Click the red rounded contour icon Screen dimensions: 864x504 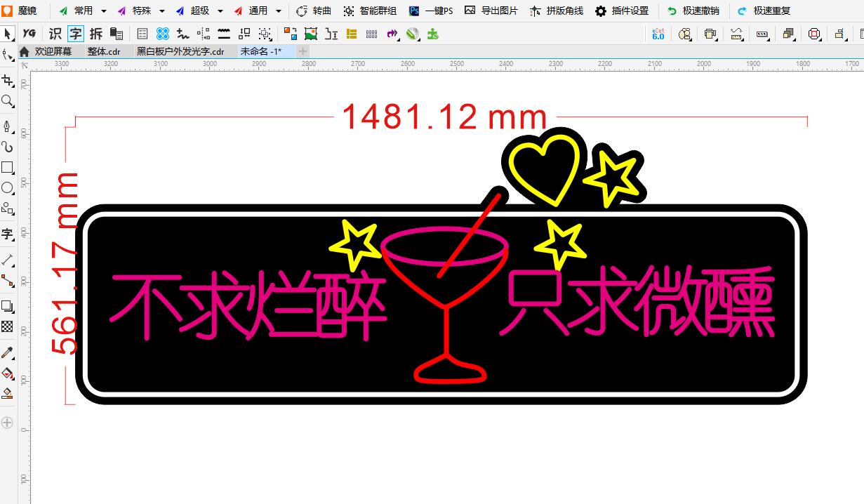814,33
